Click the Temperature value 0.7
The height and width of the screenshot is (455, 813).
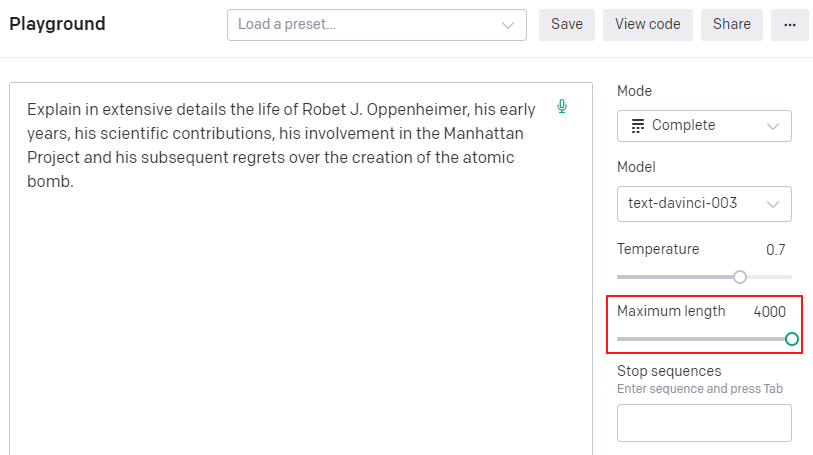776,250
